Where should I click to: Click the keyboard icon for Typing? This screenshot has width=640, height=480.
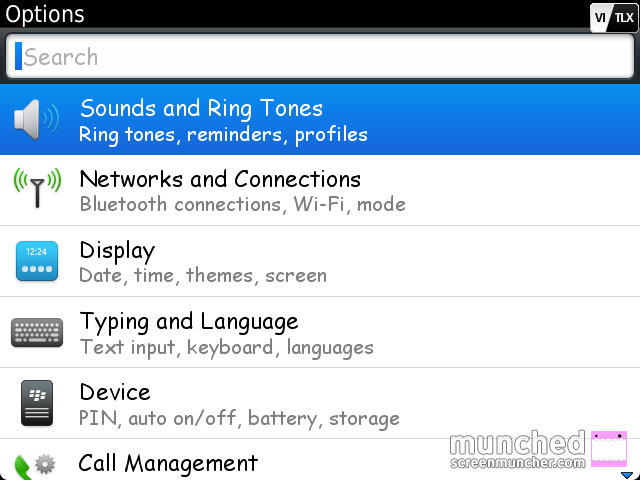tap(37, 332)
